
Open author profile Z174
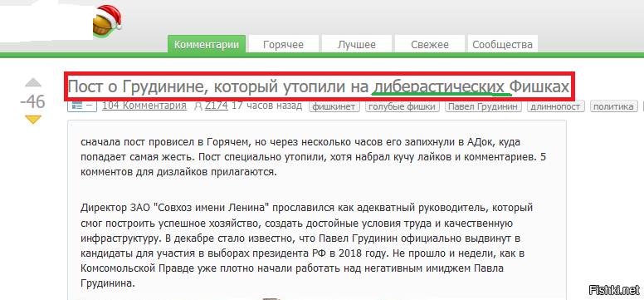(x=217, y=106)
